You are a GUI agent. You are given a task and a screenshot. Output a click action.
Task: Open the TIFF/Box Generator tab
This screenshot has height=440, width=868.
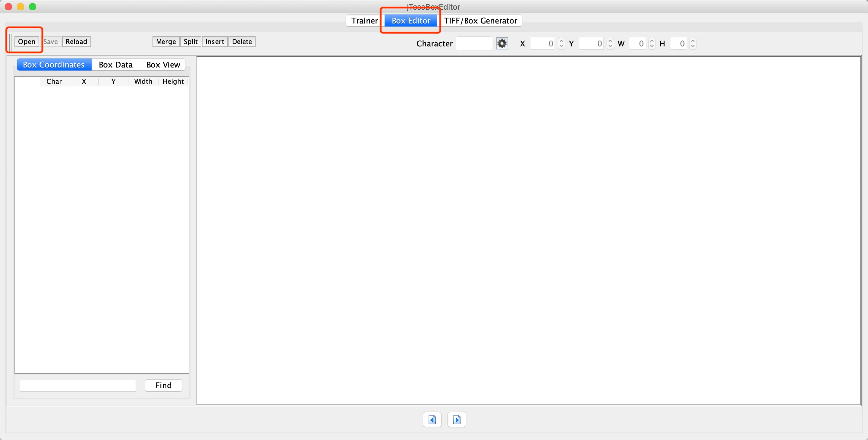point(480,21)
